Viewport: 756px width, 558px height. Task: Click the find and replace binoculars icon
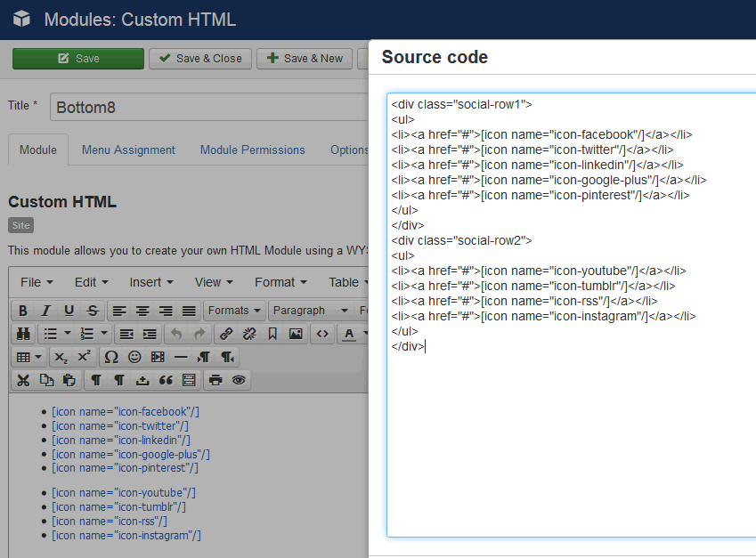click(x=24, y=334)
